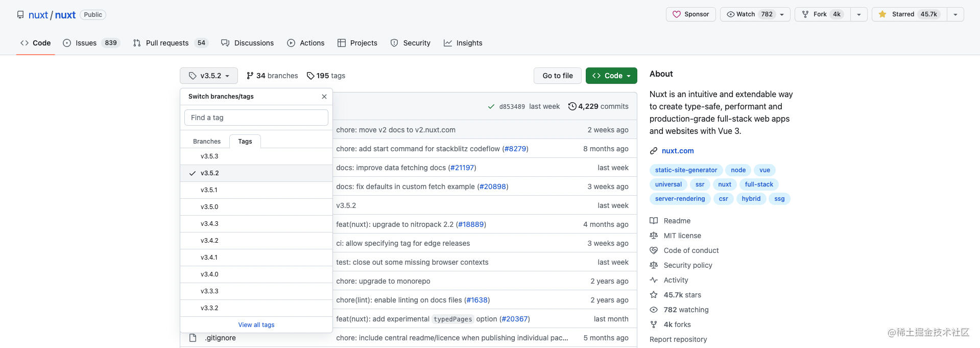Screen dimensions: 980x348
Task: Click the View all tags link
Action: coord(256,325)
